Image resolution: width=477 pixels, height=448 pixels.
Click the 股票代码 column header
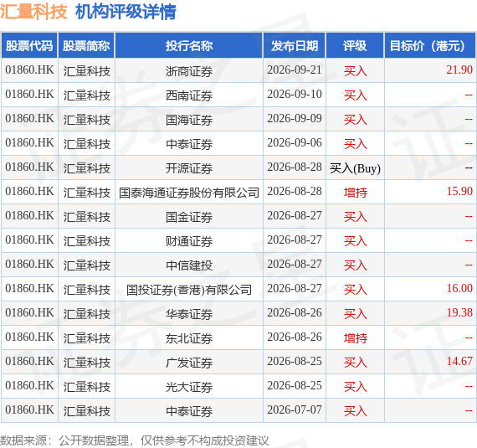coord(29,46)
